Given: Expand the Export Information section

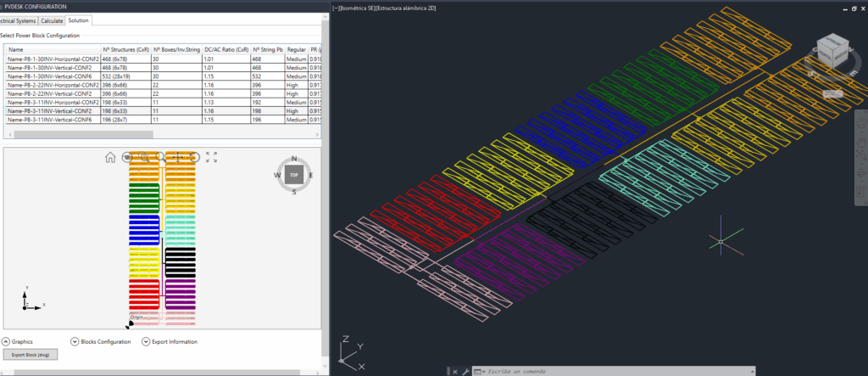Looking at the screenshot, I should click(x=146, y=342).
